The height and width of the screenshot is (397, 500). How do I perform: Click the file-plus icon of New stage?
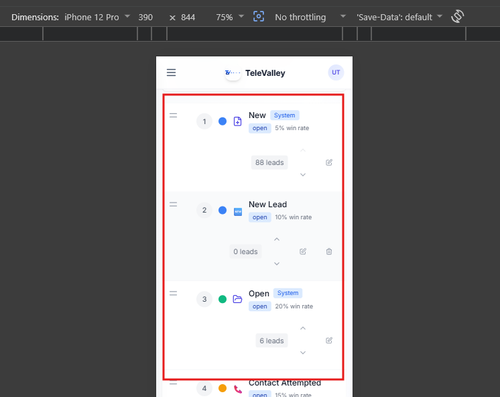237,121
